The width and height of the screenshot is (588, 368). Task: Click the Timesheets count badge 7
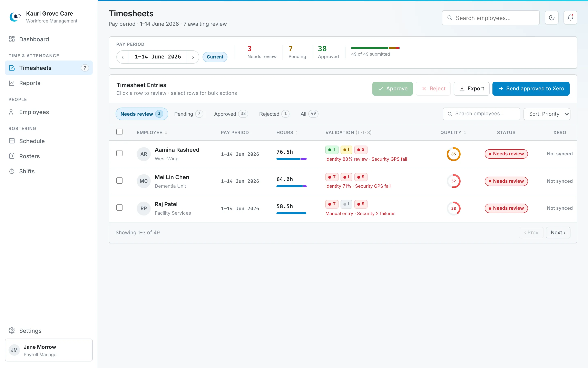click(x=85, y=68)
